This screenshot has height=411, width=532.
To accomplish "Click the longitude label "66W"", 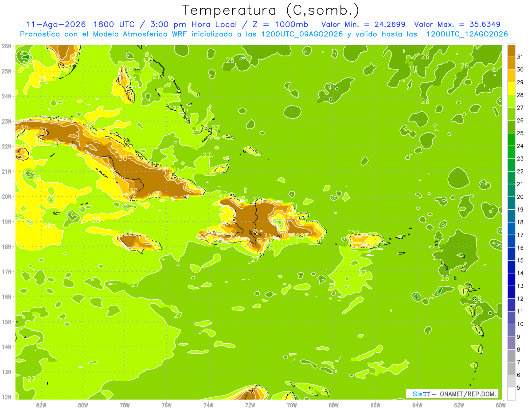I will click(x=376, y=405).
